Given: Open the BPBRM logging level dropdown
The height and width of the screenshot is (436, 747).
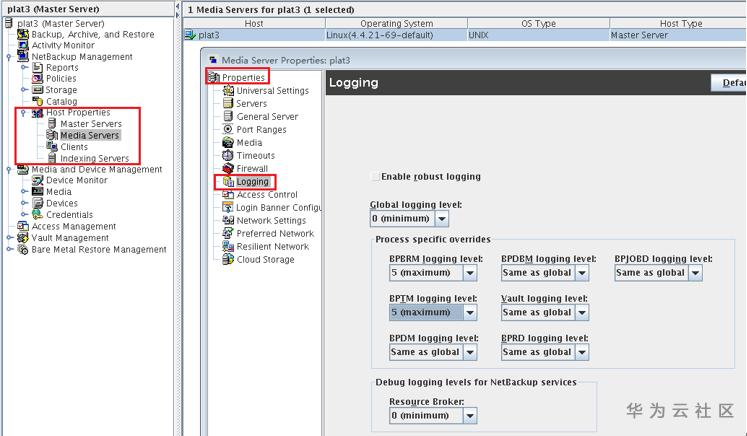Looking at the screenshot, I should point(470,273).
